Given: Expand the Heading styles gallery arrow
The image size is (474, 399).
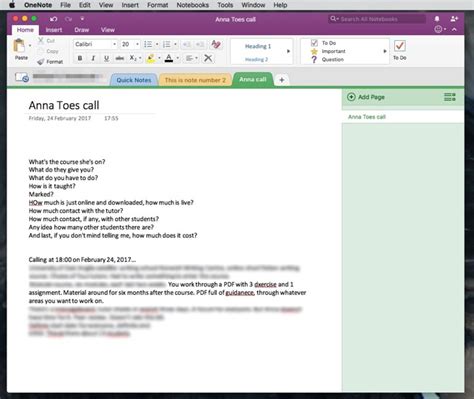Looking at the screenshot, I should click(289, 51).
